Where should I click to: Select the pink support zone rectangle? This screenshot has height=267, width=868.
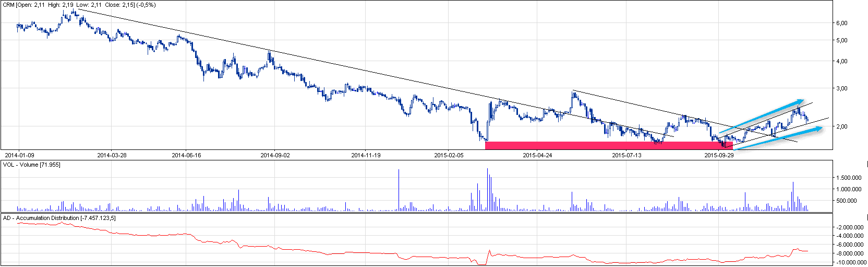[x=605, y=145]
